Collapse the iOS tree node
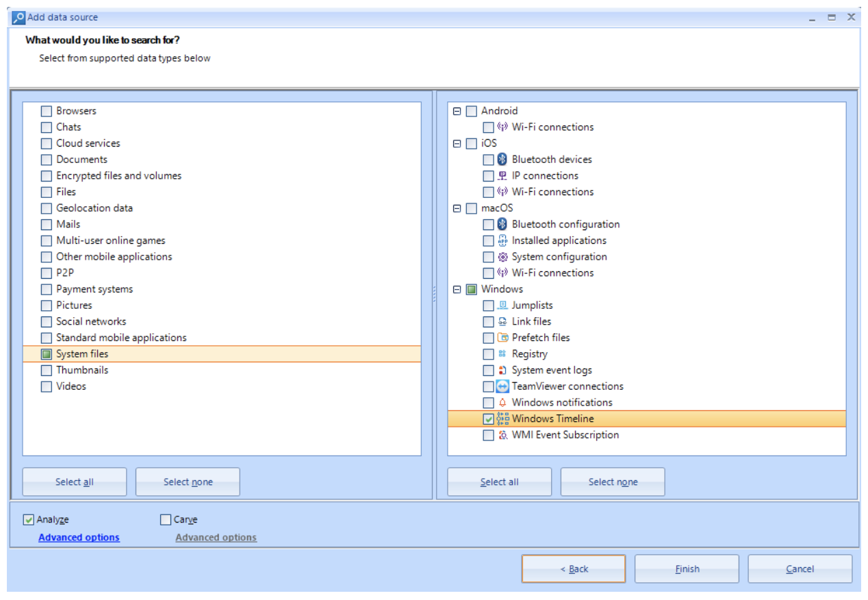The image size is (868, 600). click(457, 144)
